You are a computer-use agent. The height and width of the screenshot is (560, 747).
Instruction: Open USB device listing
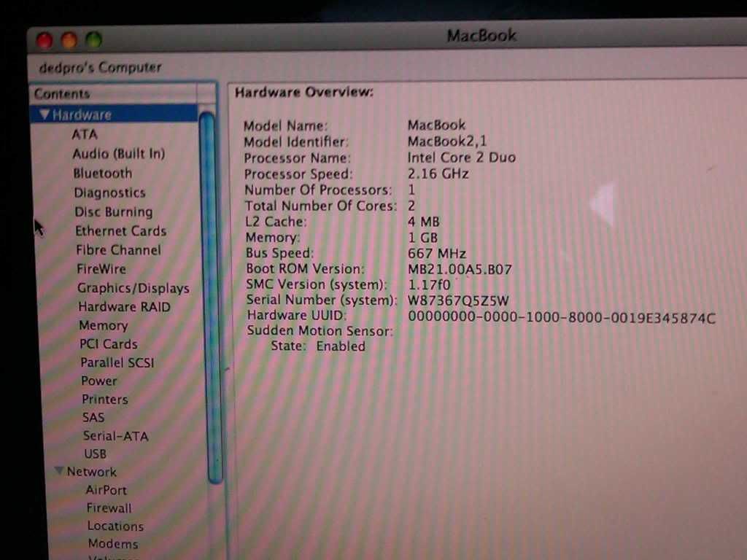(x=95, y=454)
